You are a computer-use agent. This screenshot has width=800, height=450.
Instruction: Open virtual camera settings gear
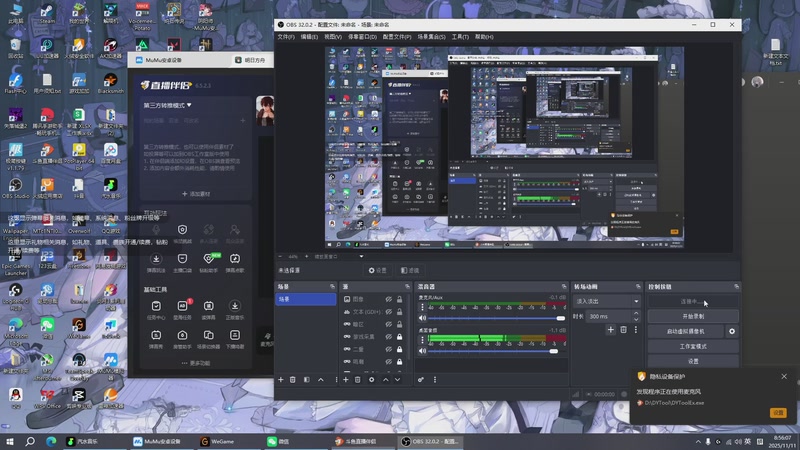click(x=732, y=331)
